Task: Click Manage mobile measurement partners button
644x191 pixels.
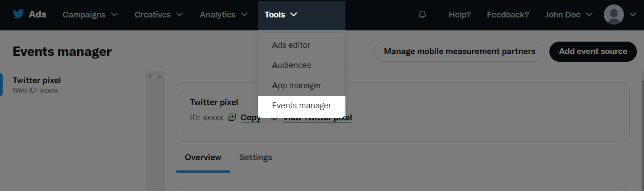Action: point(459,51)
